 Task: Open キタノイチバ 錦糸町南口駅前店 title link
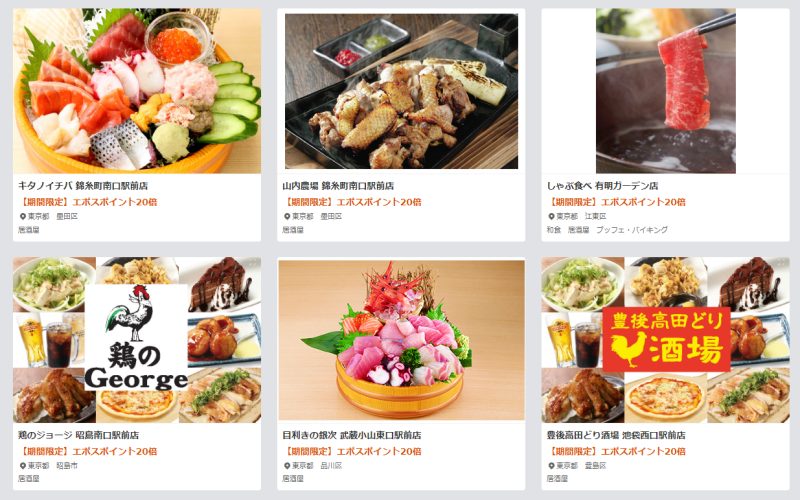(83, 186)
